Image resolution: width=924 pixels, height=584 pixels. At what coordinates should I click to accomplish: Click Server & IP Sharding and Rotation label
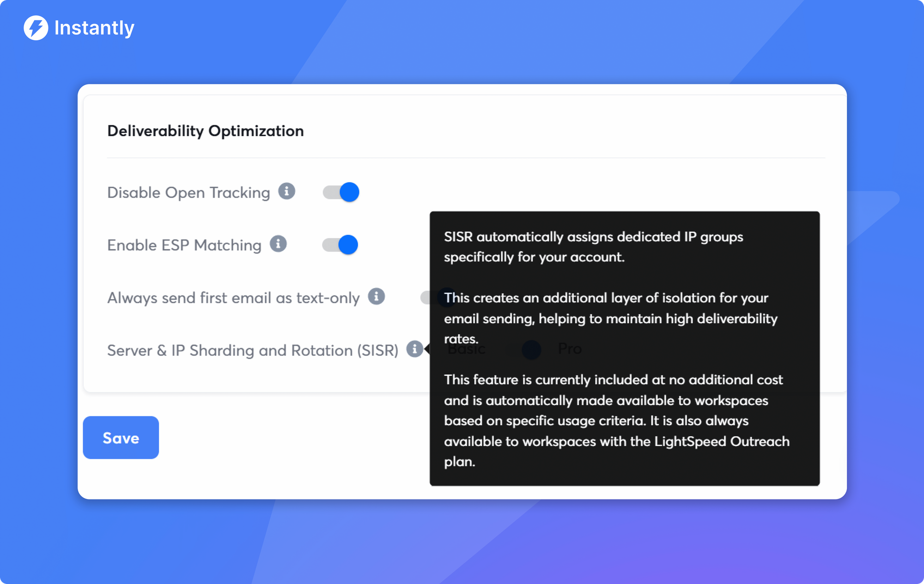coord(252,350)
